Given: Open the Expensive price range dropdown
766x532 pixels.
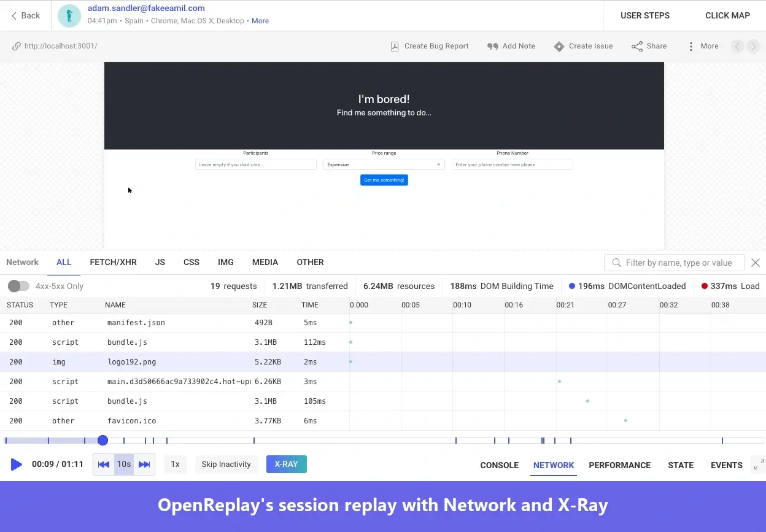Looking at the screenshot, I should (384, 164).
